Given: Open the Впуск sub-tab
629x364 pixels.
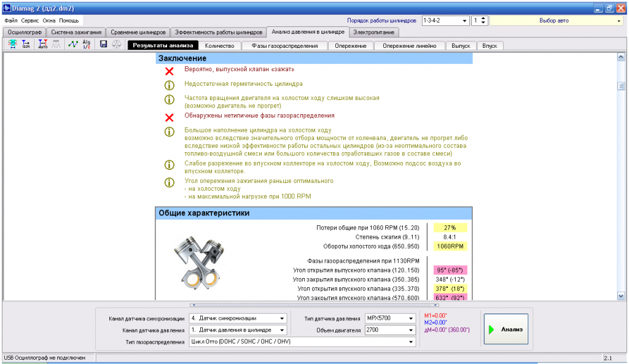Looking at the screenshot, I should (x=490, y=45).
